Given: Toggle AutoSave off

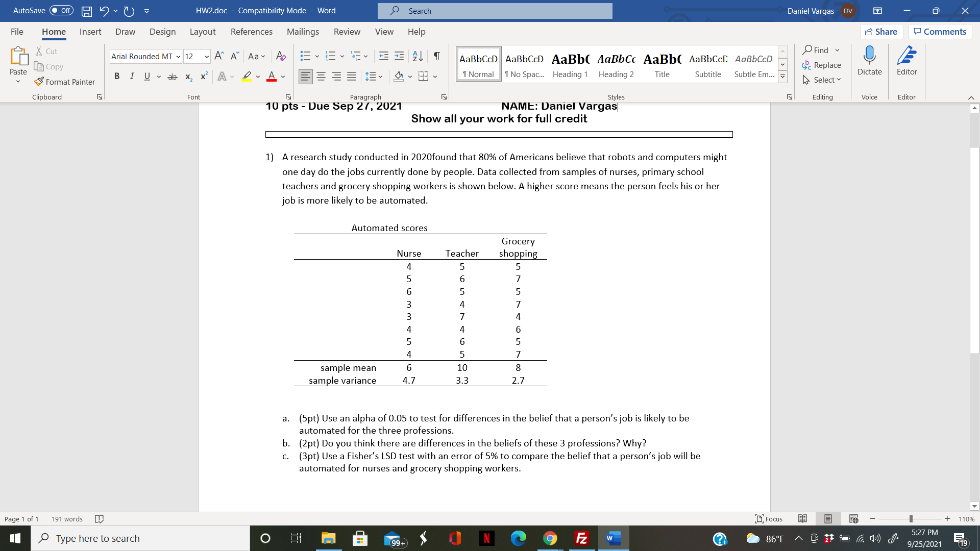Looking at the screenshot, I should tap(61, 10).
